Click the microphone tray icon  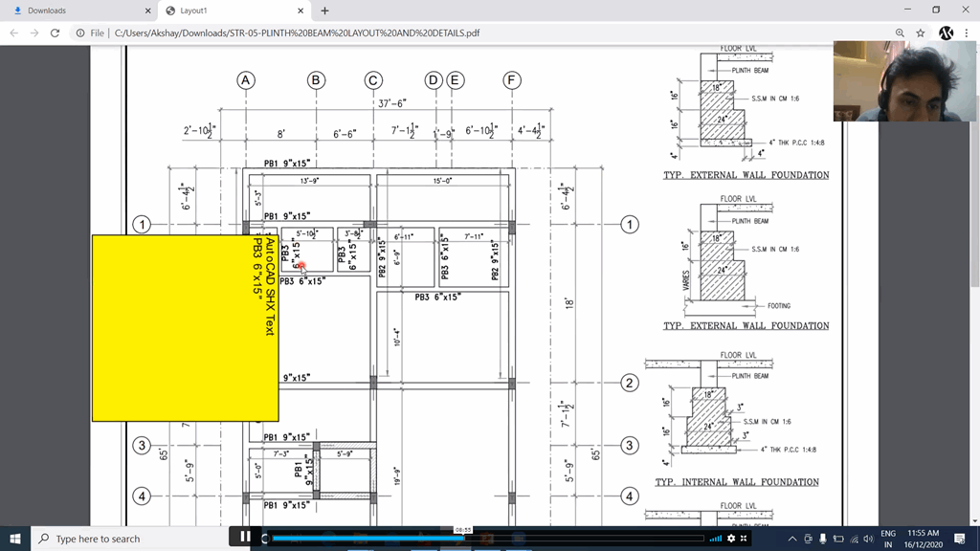click(x=823, y=539)
